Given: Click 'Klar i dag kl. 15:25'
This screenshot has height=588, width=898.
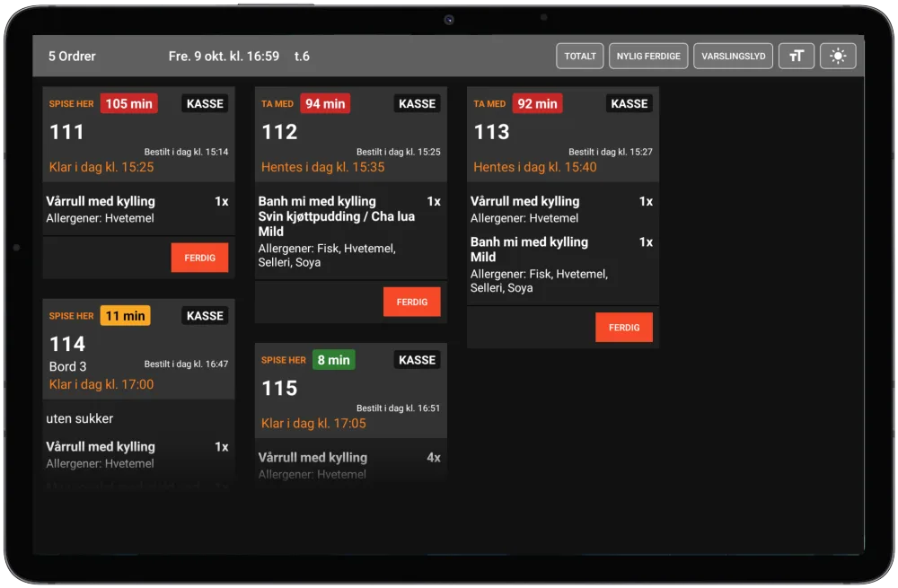Looking at the screenshot, I should (x=101, y=167).
